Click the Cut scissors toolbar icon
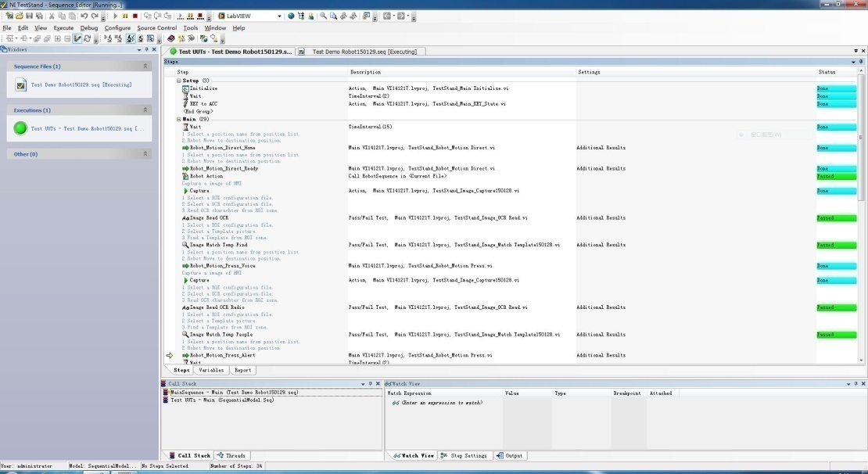Image resolution: width=868 pixels, height=474 pixels. (x=52, y=16)
